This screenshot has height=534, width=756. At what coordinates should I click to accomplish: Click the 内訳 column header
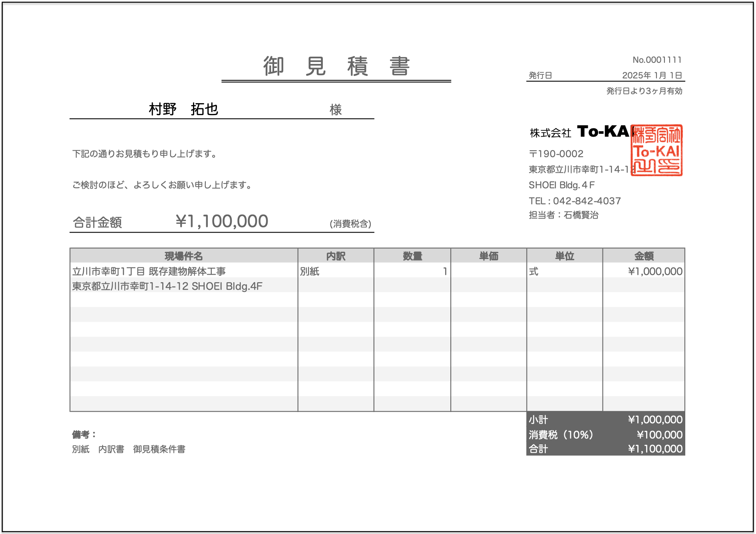(336, 256)
